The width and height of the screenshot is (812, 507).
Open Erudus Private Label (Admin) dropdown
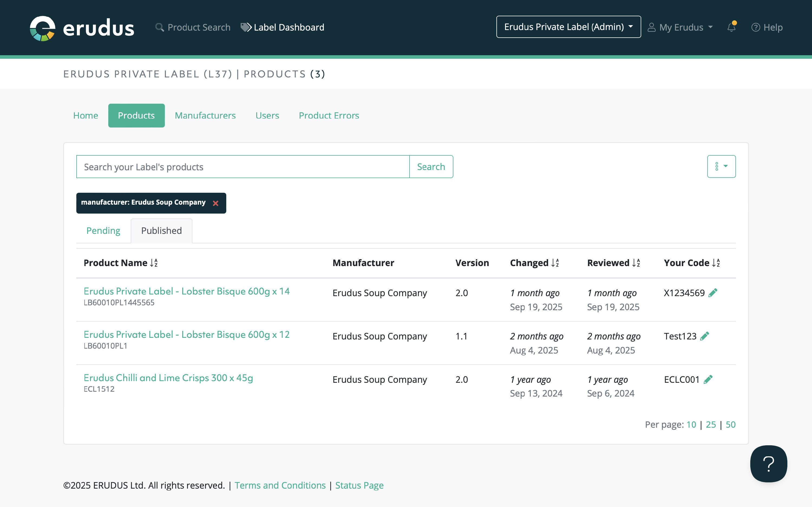(x=568, y=27)
